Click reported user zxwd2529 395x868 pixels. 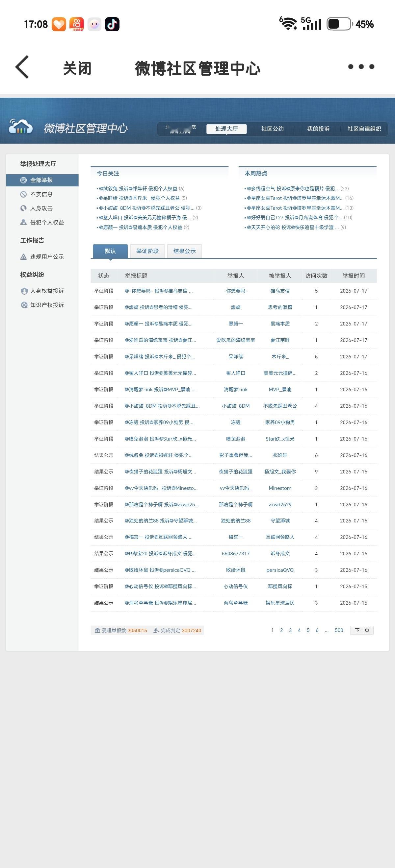click(x=280, y=505)
